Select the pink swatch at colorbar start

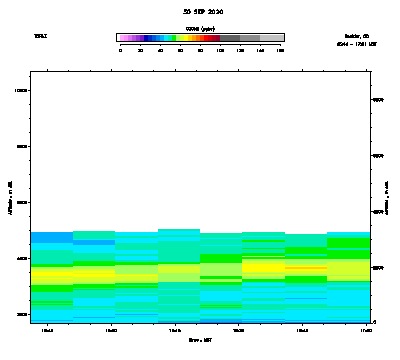tap(122, 38)
